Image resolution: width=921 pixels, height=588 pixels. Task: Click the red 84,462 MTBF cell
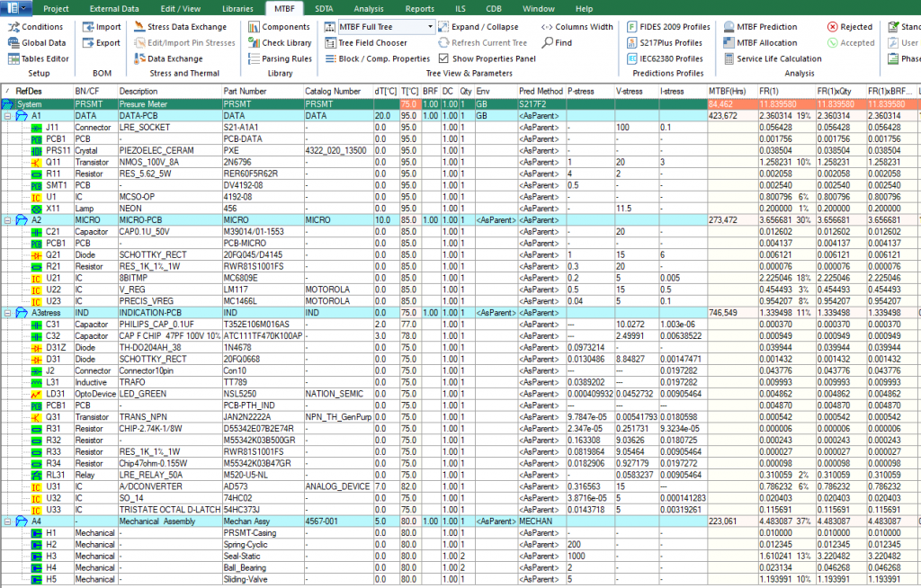pos(732,104)
